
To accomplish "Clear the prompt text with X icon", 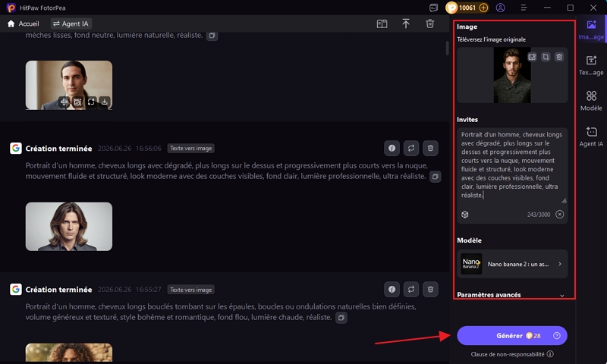I will [x=559, y=215].
